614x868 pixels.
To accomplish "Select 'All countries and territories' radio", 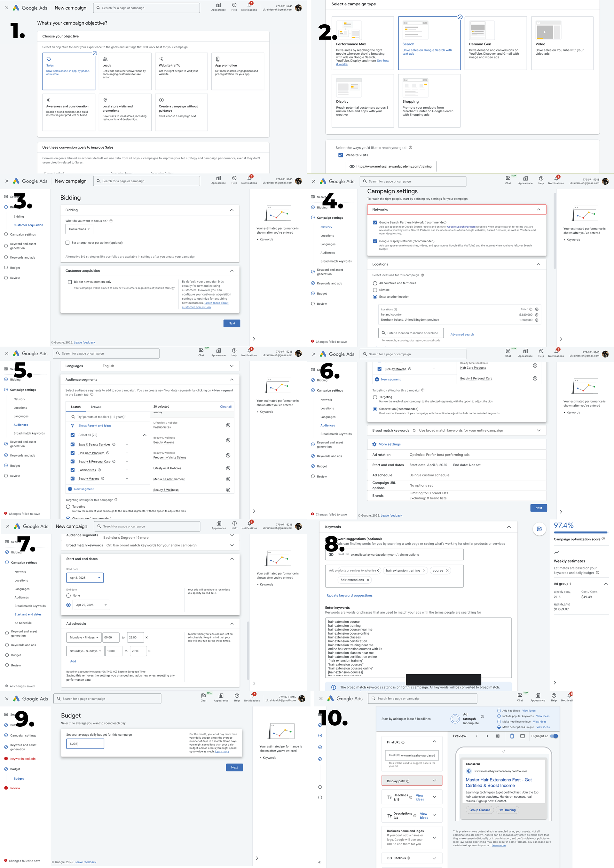I will click(375, 283).
